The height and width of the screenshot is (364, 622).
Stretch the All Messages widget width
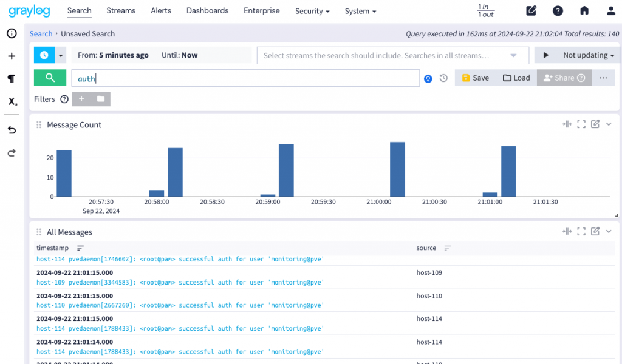pos(567,231)
